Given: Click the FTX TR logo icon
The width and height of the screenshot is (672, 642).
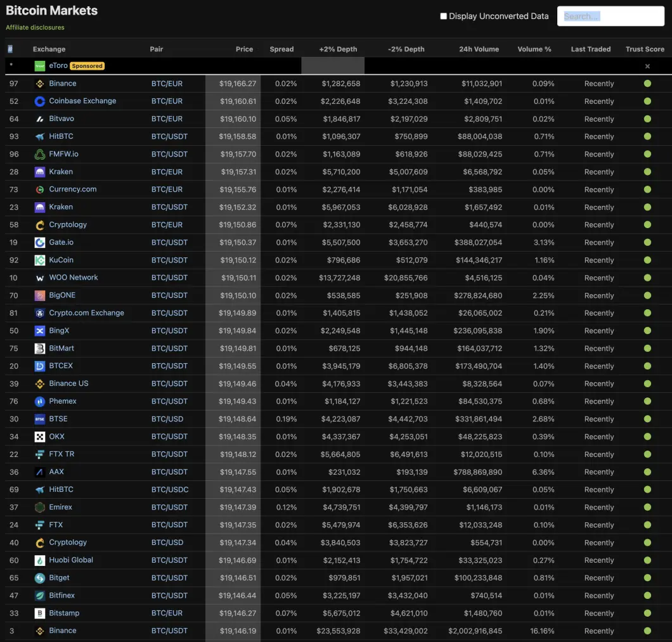Looking at the screenshot, I should (40, 454).
